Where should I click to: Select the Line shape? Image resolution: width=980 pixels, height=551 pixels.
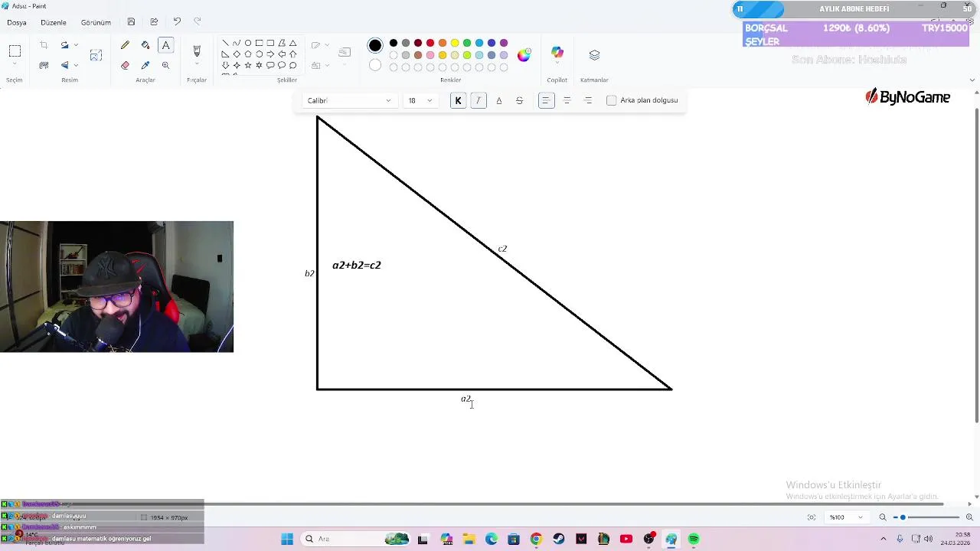[225, 43]
